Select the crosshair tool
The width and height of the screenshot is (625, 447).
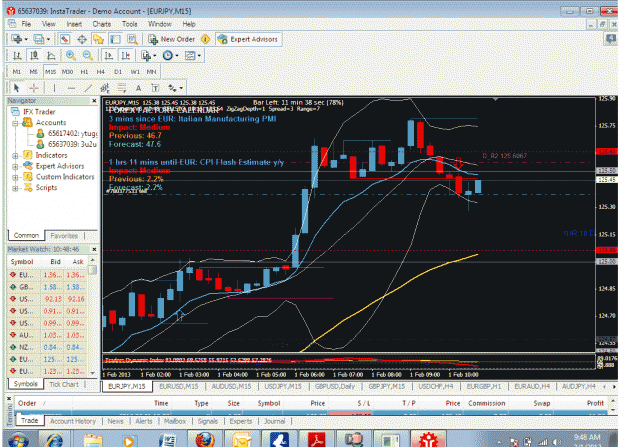click(34, 88)
